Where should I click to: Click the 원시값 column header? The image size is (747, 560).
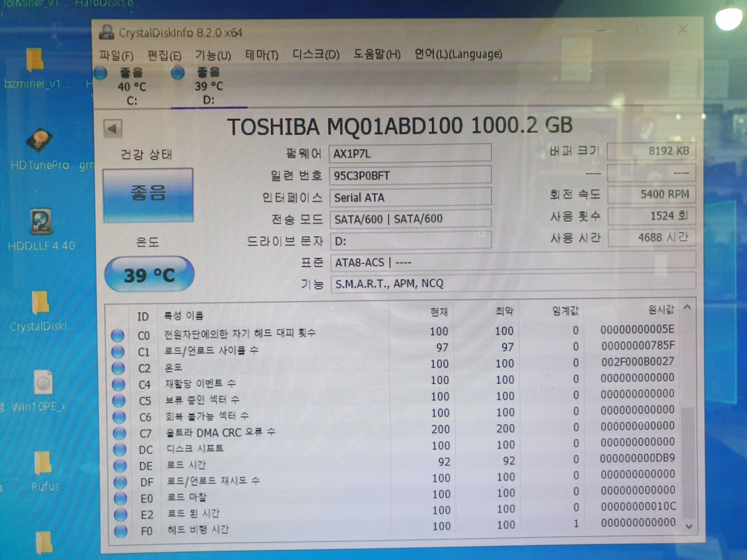point(661,309)
